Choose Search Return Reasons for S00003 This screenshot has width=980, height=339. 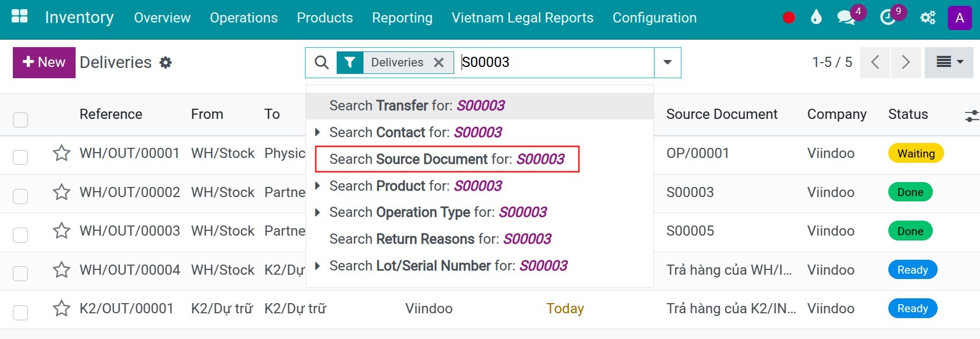tap(480, 239)
